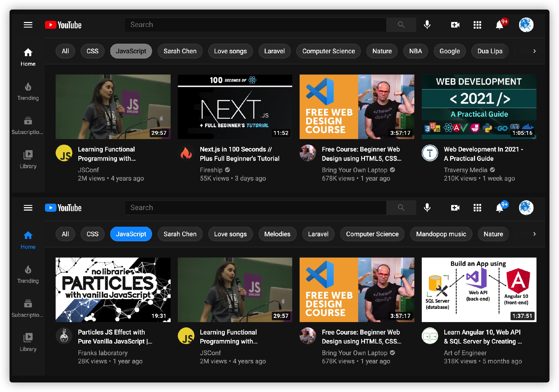Open Free Web Design Course thumbnail in top window
The width and height of the screenshot is (559, 392).
(x=357, y=107)
